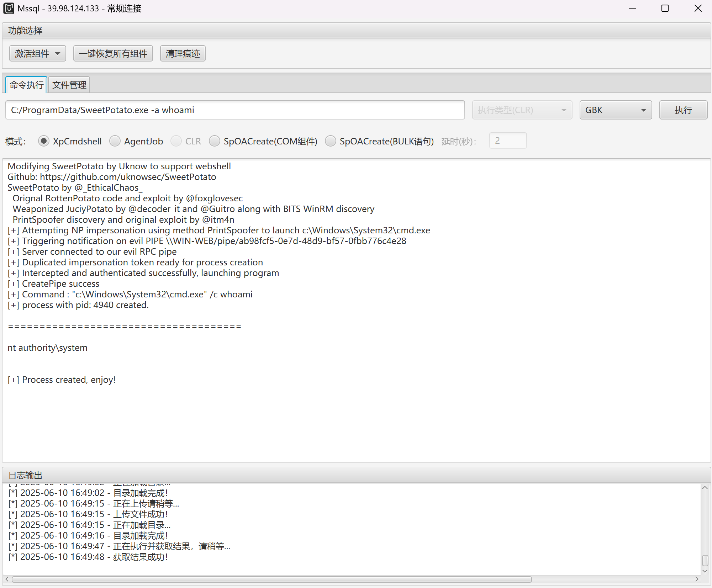This screenshot has width=712, height=588.
Task: Click the Mssql app icon in title bar
Action: tap(9, 8)
